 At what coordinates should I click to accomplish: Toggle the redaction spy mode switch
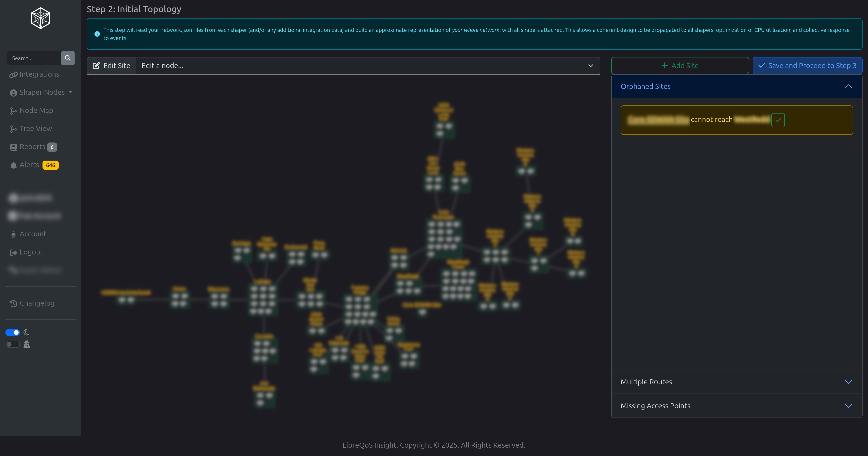click(13, 344)
